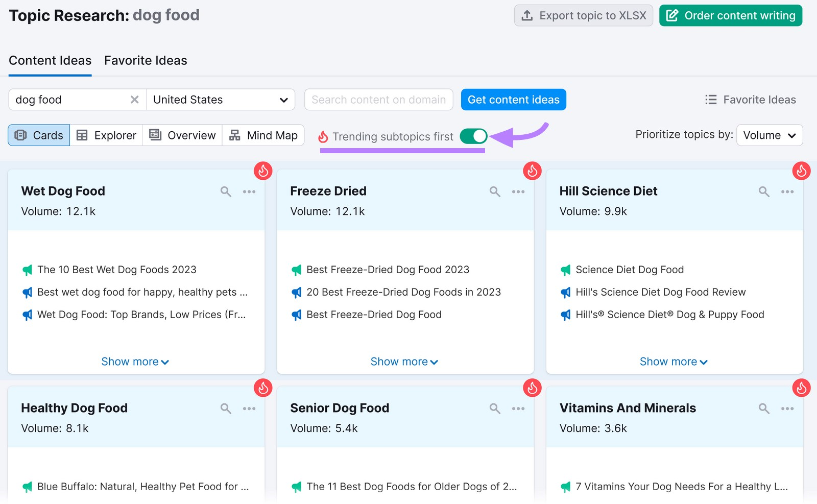Click the search icon on Senior Dog Food card
Viewport: 817px width, 504px height.
tap(495, 409)
